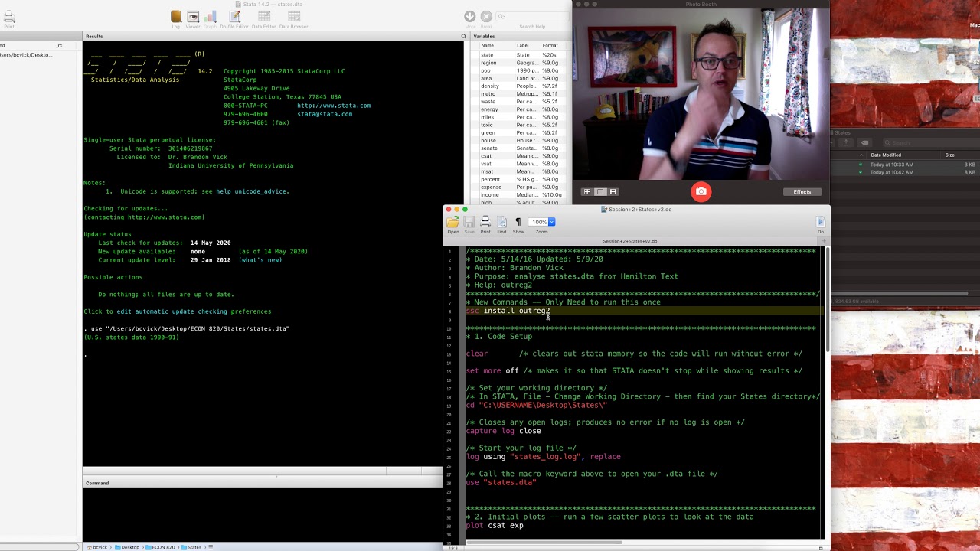Sort by Size column in Finder

point(949,155)
